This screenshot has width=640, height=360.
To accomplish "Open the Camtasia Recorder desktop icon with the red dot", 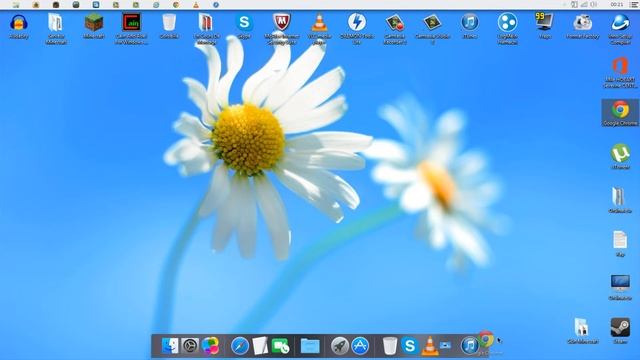I will point(395,22).
